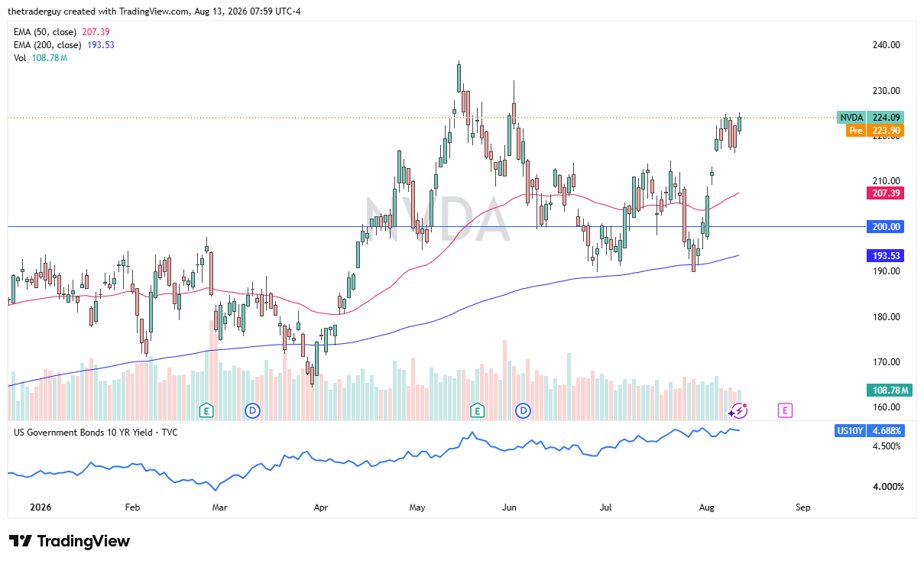924x564 pixels.
Task: Open the earnings E marker between May and June
Action: coord(478,410)
